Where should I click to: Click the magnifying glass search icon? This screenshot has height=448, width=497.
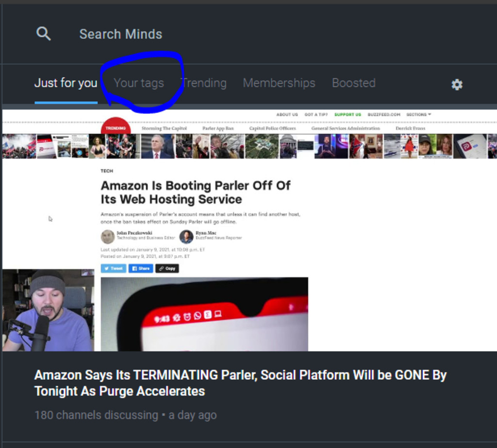coord(44,34)
